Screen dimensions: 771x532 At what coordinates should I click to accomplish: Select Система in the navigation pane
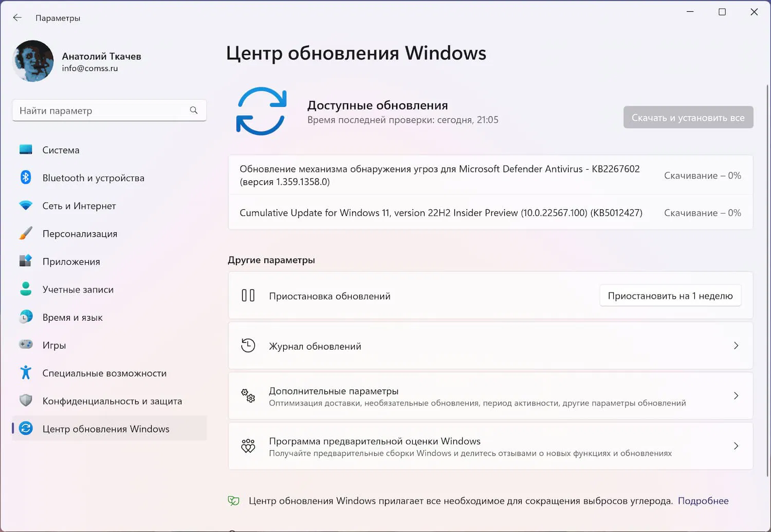[x=60, y=150]
